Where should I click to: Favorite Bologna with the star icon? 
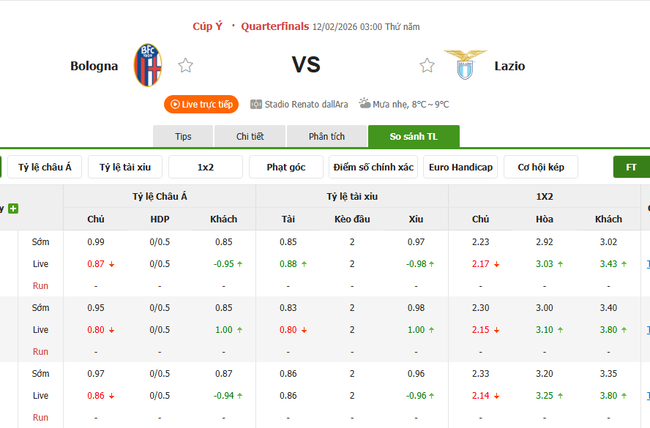coord(185,66)
